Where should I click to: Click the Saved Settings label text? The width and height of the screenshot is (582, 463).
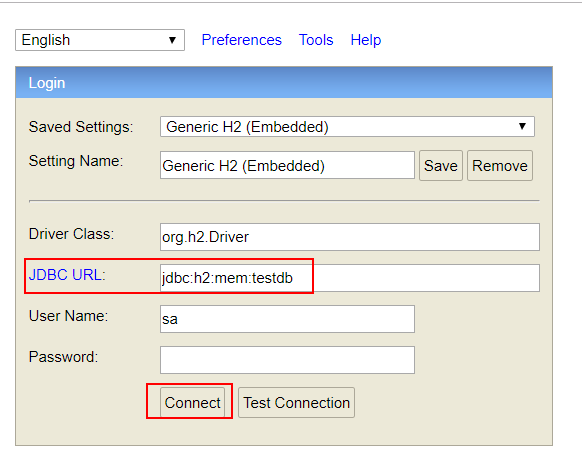tap(81, 127)
